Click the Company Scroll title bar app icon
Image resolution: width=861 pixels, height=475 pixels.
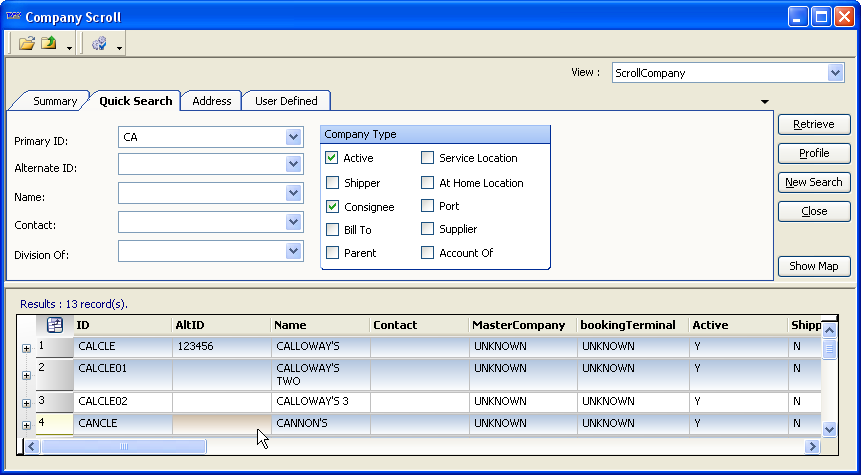pos(13,17)
